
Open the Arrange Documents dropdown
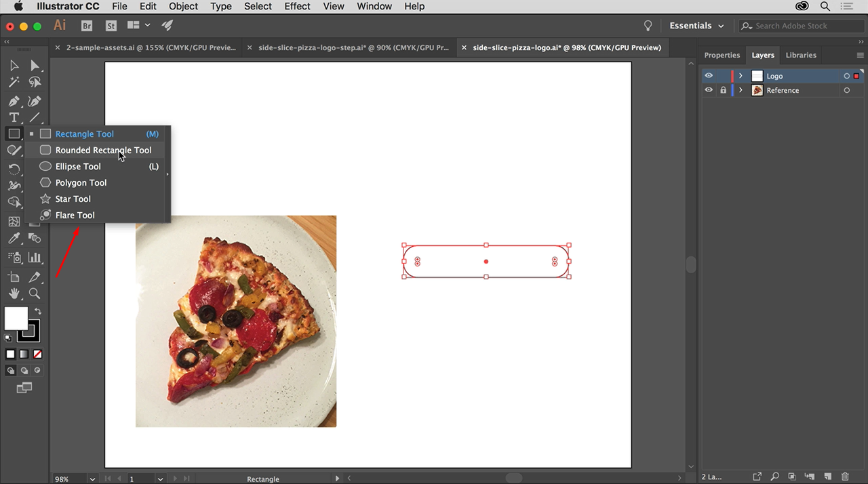point(138,26)
